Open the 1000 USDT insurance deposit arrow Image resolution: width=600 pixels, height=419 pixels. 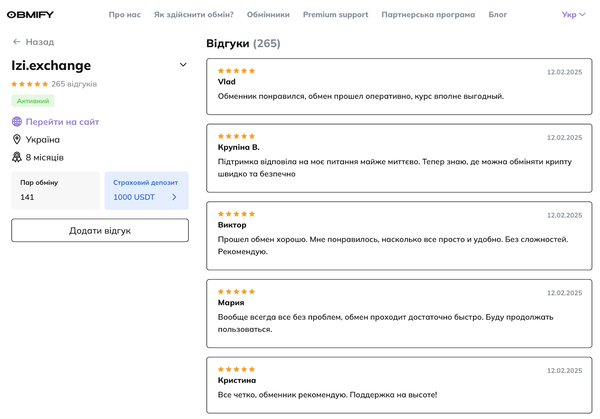click(x=174, y=197)
